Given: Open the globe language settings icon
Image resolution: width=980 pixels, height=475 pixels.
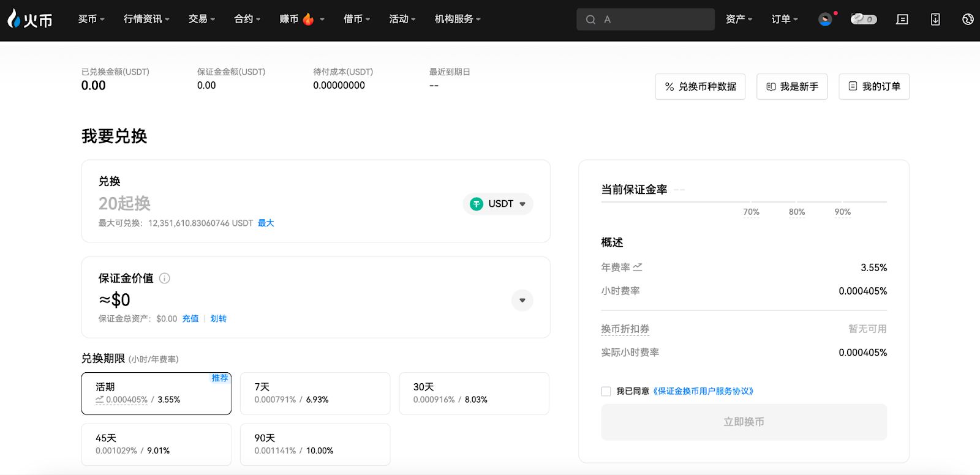Looking at the screenshot, I should (968, 20).
